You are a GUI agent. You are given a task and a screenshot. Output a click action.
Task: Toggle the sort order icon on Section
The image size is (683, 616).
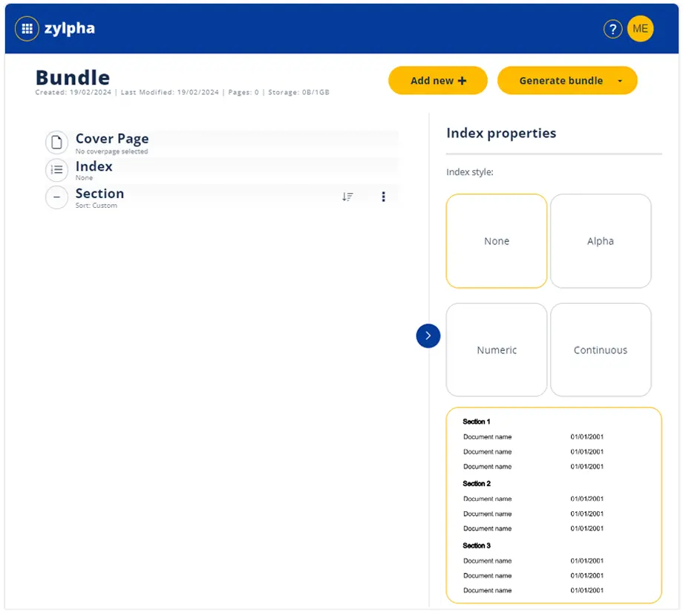pyautogui.click(x=347, y=197)
